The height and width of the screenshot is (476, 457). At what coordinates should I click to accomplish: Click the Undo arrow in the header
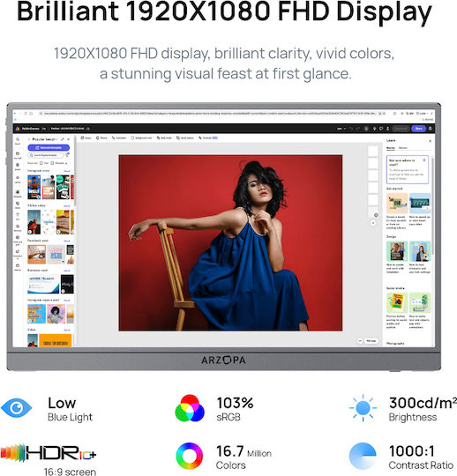coord(351,129)
